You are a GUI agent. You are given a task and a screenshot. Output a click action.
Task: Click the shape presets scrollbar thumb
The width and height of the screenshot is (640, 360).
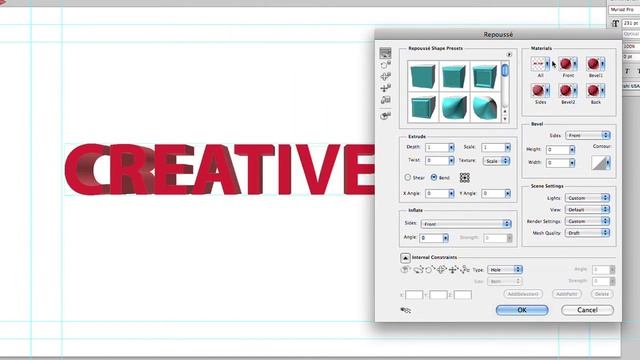505,71
